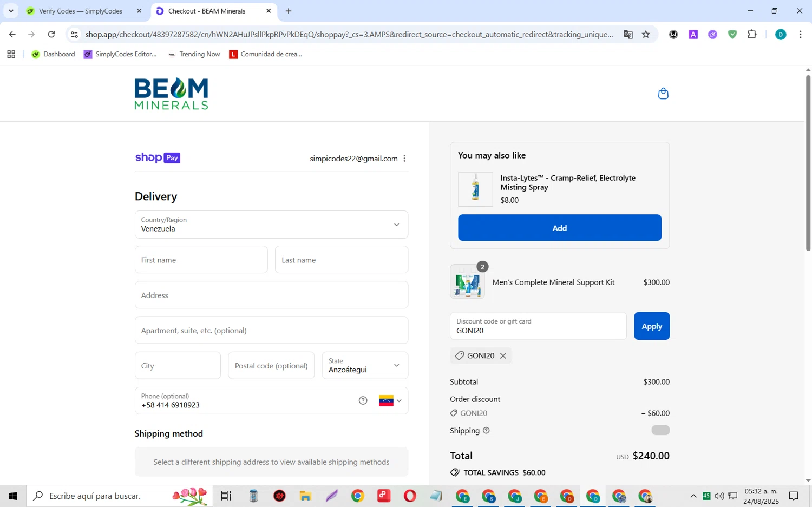Image resolution: width=812 pixels, height=507 pixels.
Task: Focus the Address input field
Action: click(271, 295)
